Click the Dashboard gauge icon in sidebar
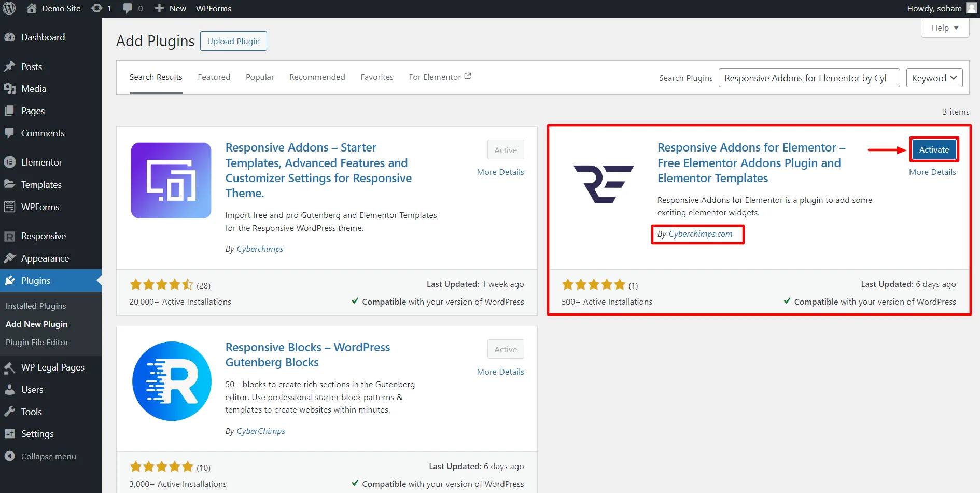This screenshot has height=493, width=980. pyautogui.click(x=9, y=37)
